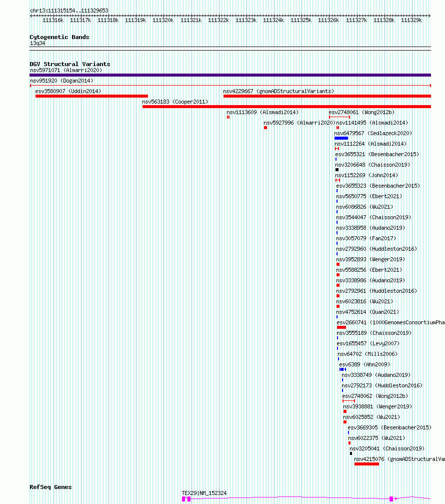Screen dimensions: 445x504
Task: Open nsv951920 (Dogan2014) variant label
Action: pos(61,81)
